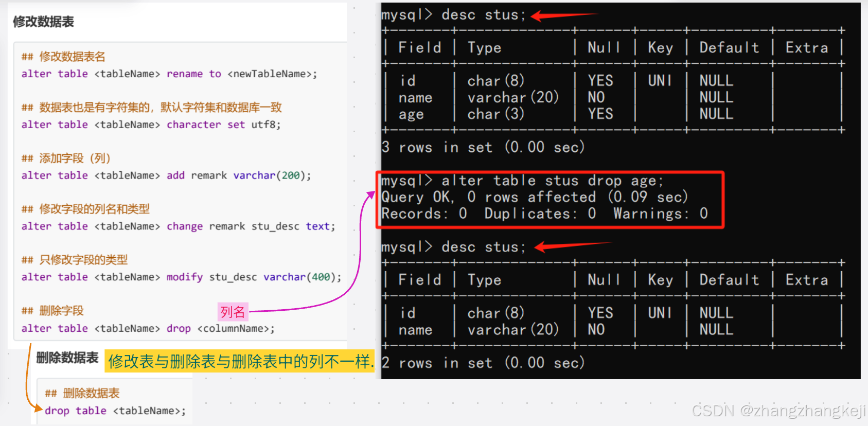Click the comment ## 添加字段（列）
Screen dimensions: 868x426
click(x=66, y=158)
